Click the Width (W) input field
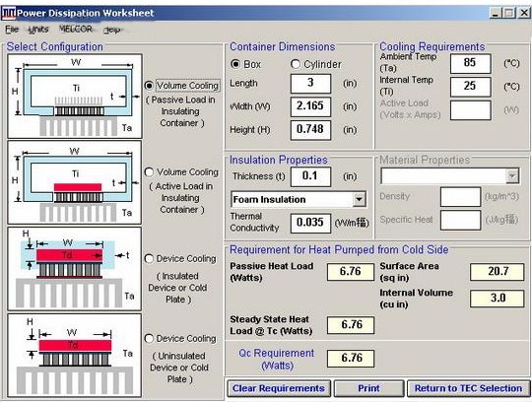Image resolution: width=532 pixels, height=402 pixels. [x=310, y=106]
